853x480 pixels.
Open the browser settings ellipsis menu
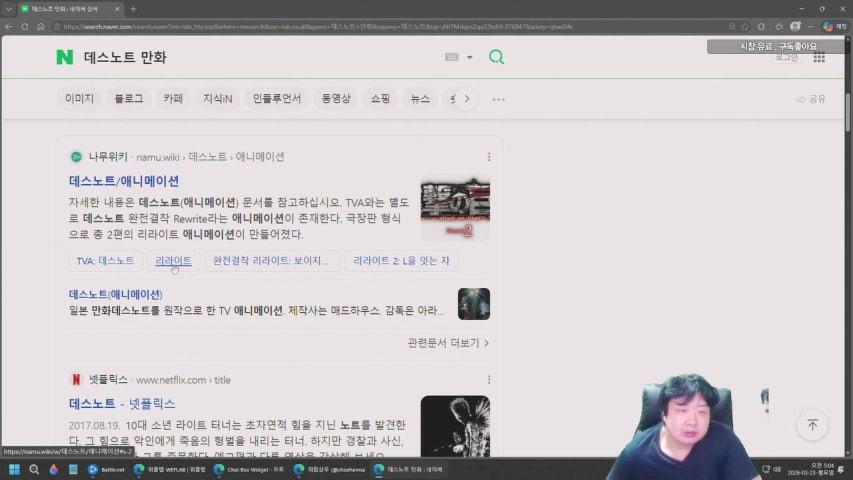811,26
